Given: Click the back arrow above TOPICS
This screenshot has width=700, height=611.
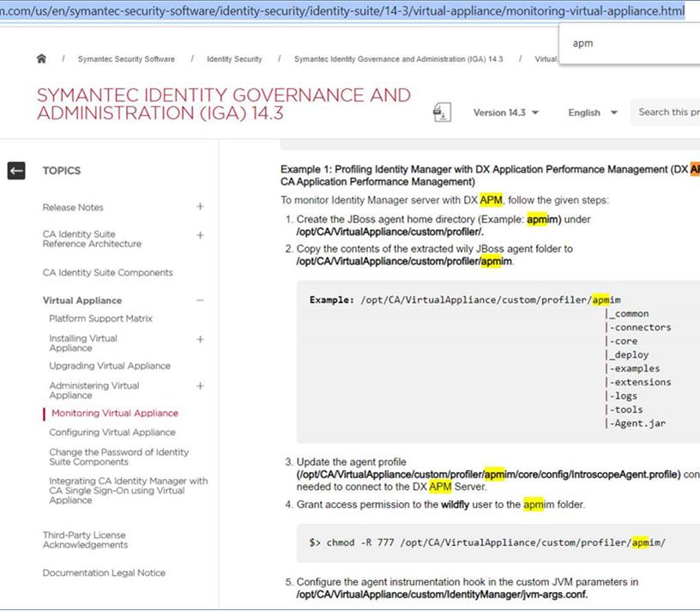Looking at the screenshot, I should 15,170.
